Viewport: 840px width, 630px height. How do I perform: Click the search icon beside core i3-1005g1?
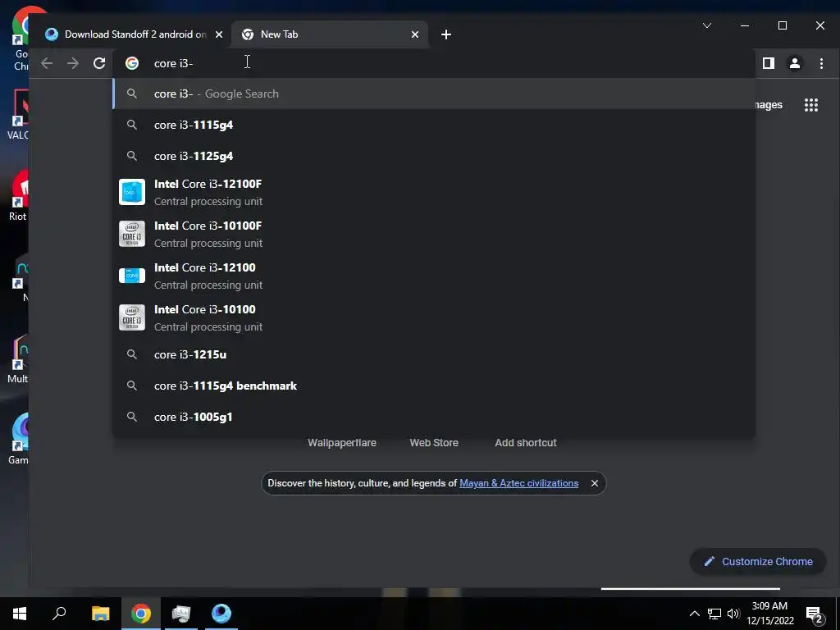pyautogui.click(x=132, y=417)
